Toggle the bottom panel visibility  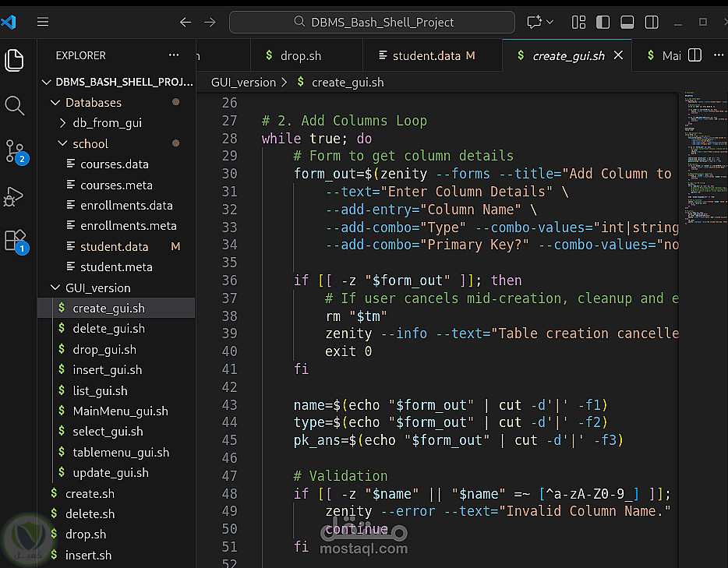[x=627, y=22]
